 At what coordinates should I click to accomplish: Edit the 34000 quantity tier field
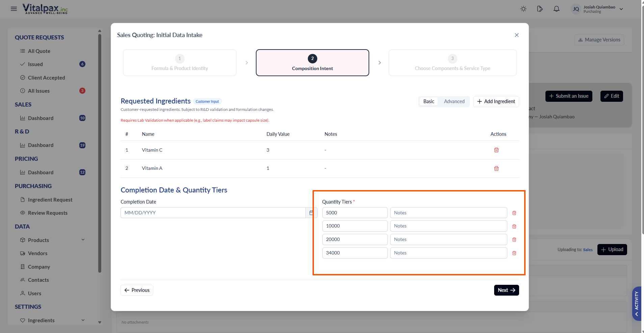point(355,253)
